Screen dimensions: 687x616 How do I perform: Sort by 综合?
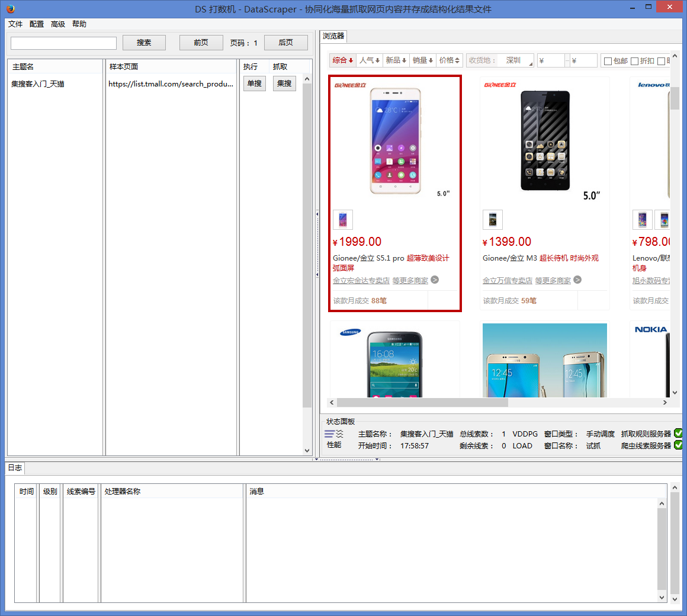343,60
